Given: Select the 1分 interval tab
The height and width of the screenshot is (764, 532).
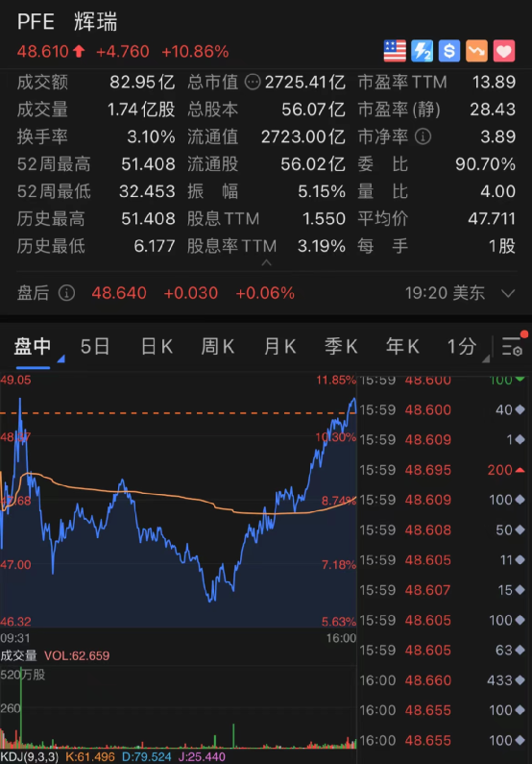Looking at the screenshot, I should 462,346.
